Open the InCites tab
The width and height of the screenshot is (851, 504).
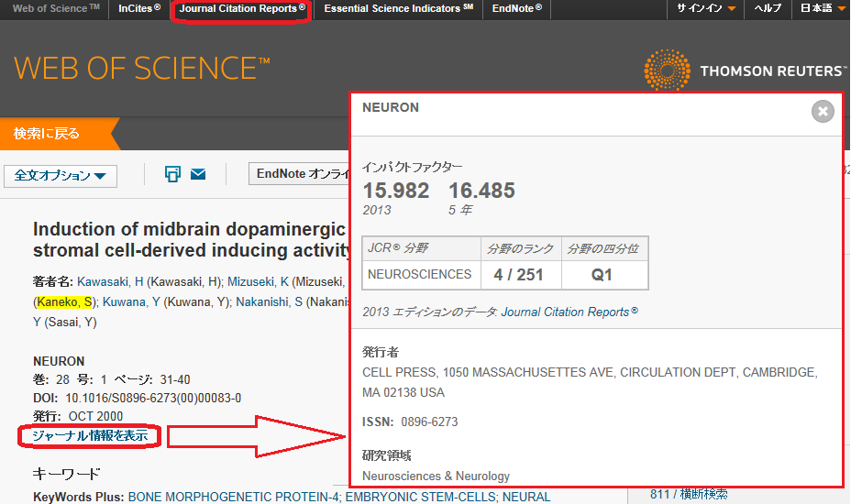(x=139, y=8)
